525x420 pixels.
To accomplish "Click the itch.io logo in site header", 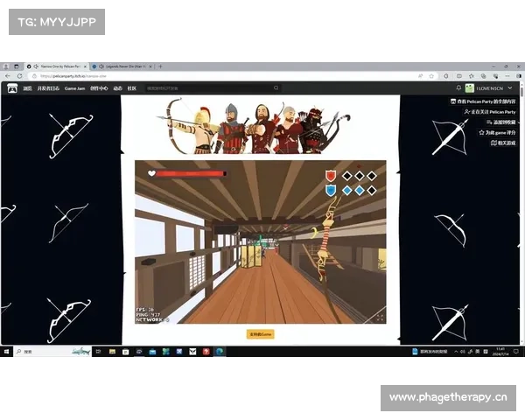I will [12, 88].
